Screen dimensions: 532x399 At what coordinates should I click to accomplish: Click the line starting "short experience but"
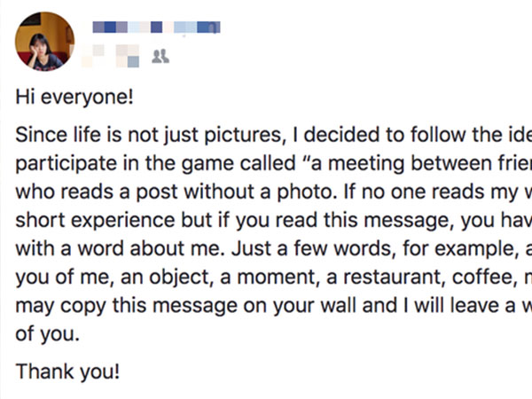[273, 220]
